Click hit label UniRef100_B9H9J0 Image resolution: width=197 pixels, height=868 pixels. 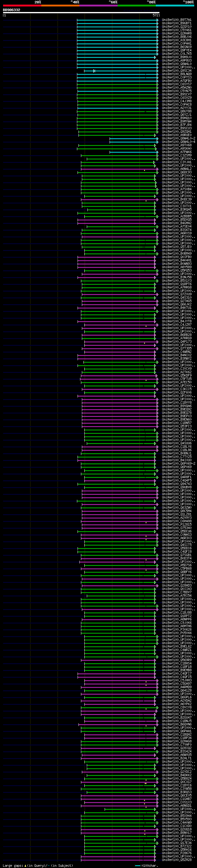pyautogui.click(x=176, y=57)
